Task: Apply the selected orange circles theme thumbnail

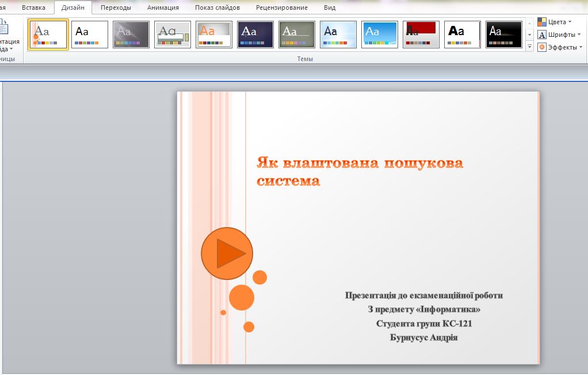Action: click(x=48, y=35)
